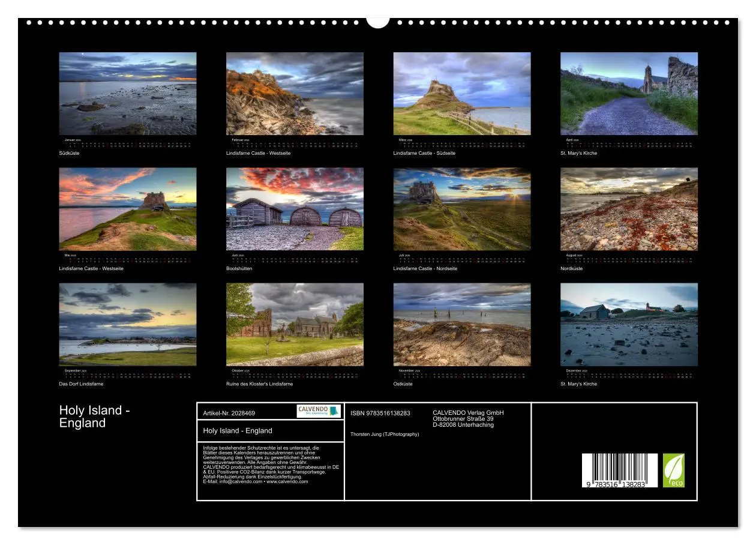
Task: Select 'Lindisfarne Castle - Südseite' caption
Action: [424, 153]
